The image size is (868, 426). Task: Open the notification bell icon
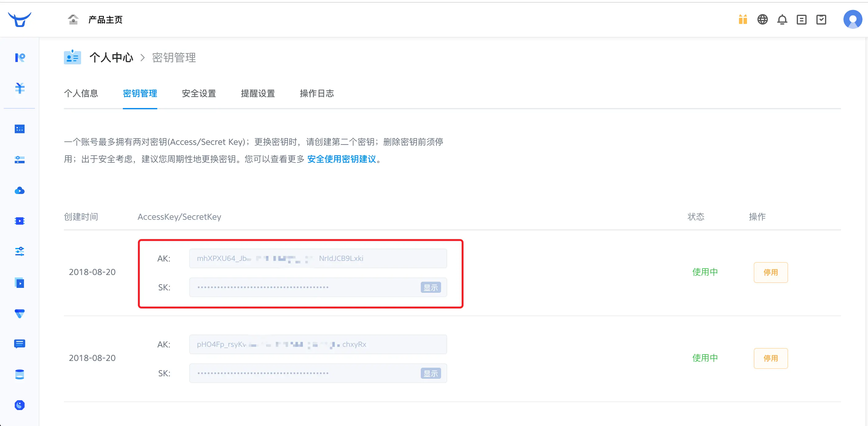coord(782,20)
